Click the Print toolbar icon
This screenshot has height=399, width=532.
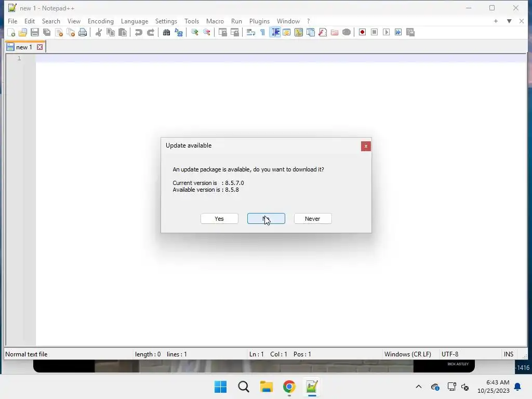pyautogui.click(x=83, y=32)
